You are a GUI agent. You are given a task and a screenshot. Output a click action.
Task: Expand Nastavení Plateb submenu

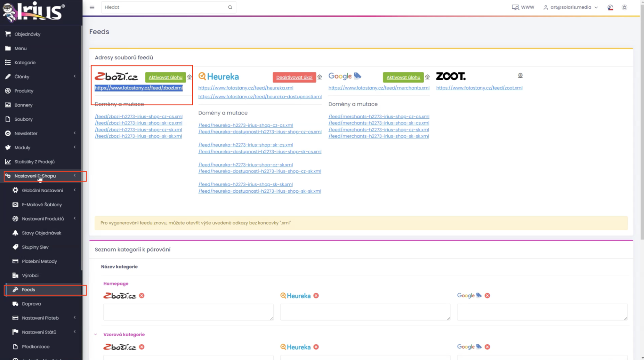pos(74,318)
